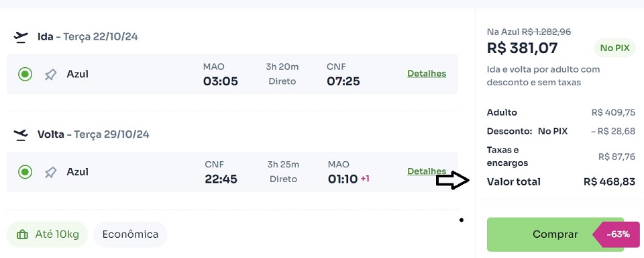Open Detalhes for the CNF to MAO flight
This screenshot has height=258, width=644.
427,171
